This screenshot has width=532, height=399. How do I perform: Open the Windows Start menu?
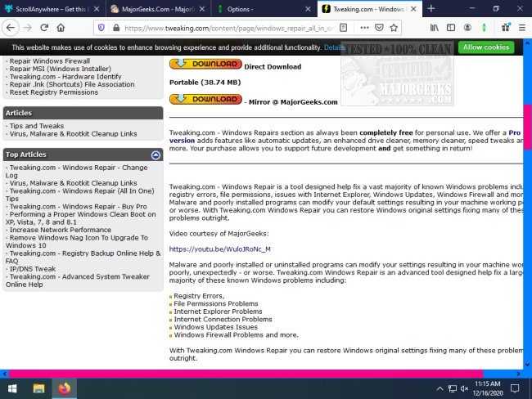pyautogui.click(x=12, y=388)
